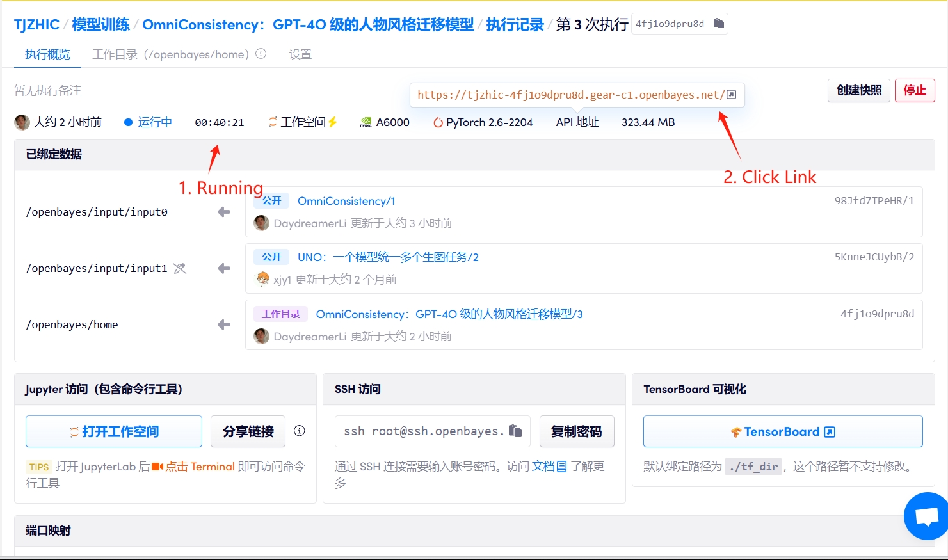Click the unbind icon beside input1 path
Image resolution: width=948 pixels, height=560 pixels.
(180, 268)
